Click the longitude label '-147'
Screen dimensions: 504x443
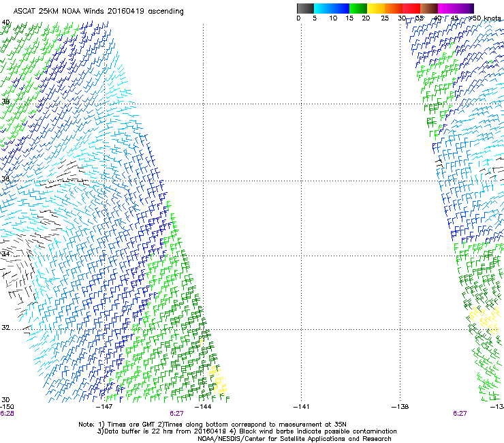click(104, 407)
